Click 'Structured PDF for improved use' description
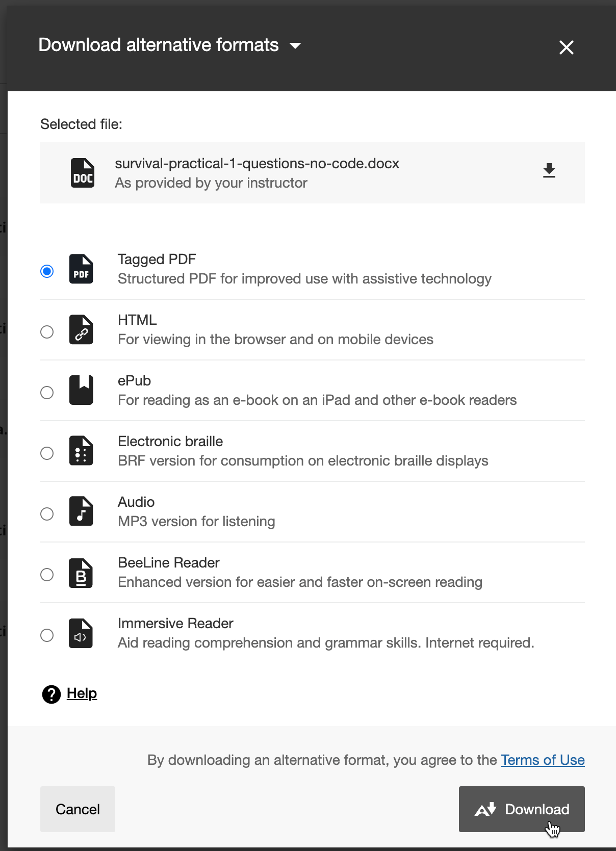Image resolution: width=616 pixels, height=851 pixels. (x=304, y=279)
